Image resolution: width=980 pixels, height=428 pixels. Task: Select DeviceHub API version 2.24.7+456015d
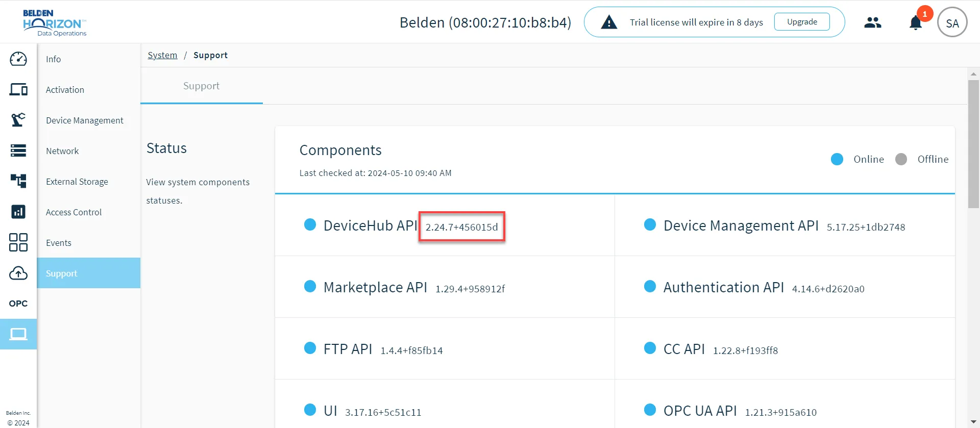pos(461,227)
